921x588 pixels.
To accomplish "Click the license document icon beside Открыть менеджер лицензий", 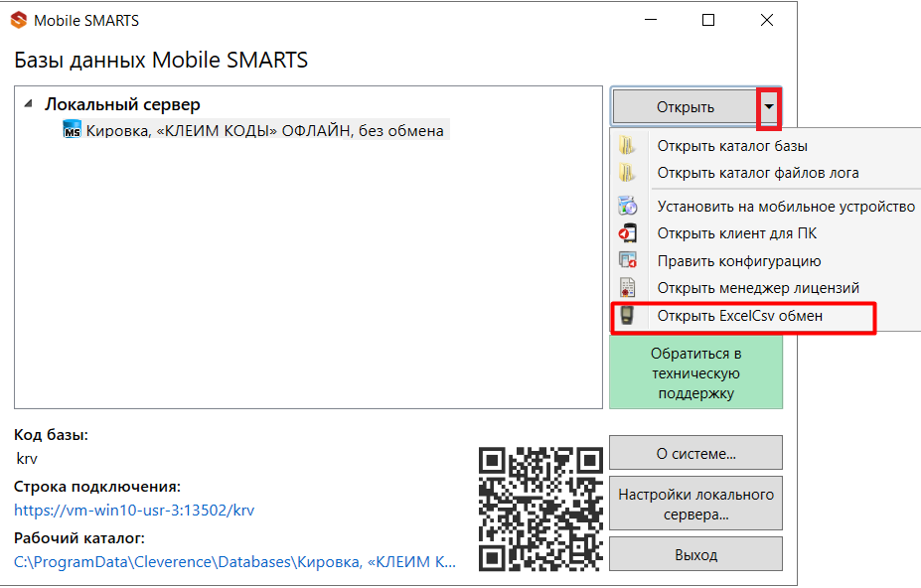I will click(x=627, y=288).
